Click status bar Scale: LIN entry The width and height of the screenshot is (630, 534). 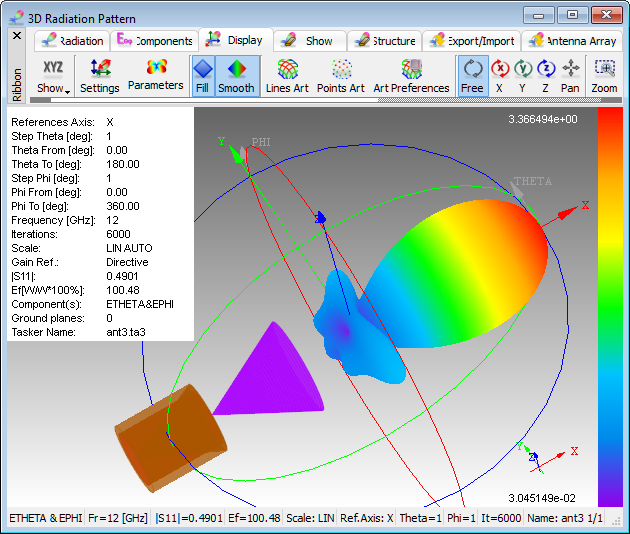click(x=310, y=518)
